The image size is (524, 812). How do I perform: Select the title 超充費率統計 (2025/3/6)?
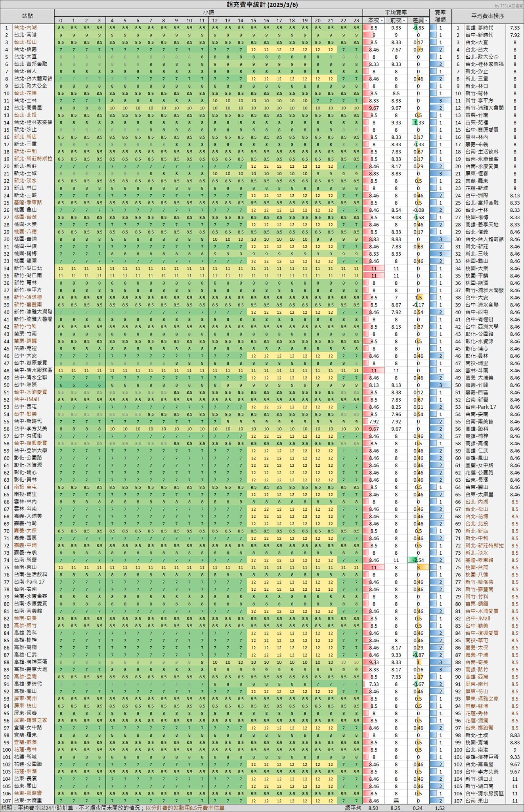[x=262, y=4]
